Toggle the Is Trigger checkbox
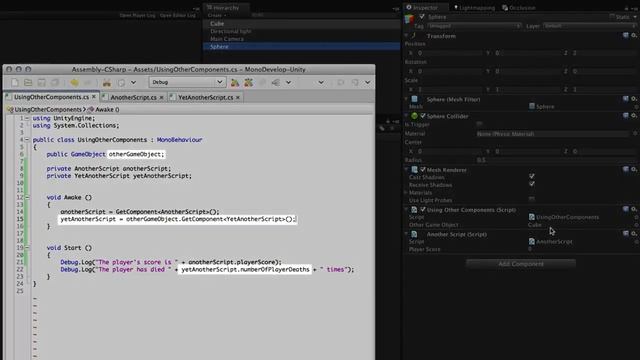640x360 pixels. pyautogui.click(x=480, y=124)
